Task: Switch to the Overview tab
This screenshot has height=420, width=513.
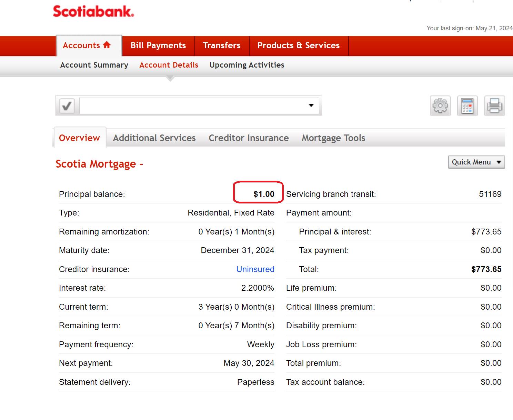Action: [79, 138]
